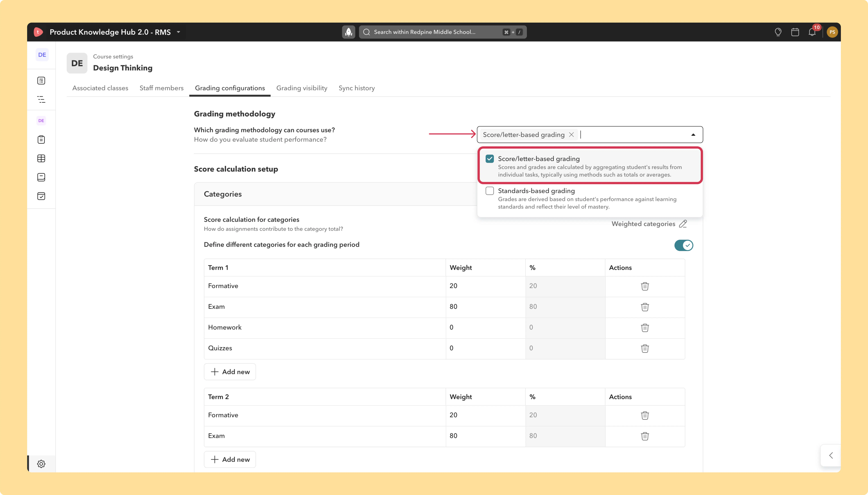Open the clipboard icon in sidebar
This screenshot has width=868, height=495.
[41, 139]
